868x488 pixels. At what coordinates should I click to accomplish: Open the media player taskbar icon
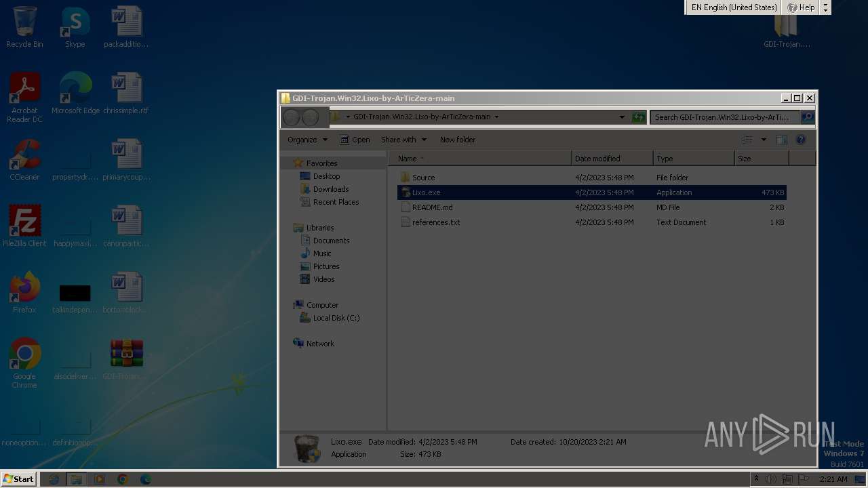[x=100, y=479]
